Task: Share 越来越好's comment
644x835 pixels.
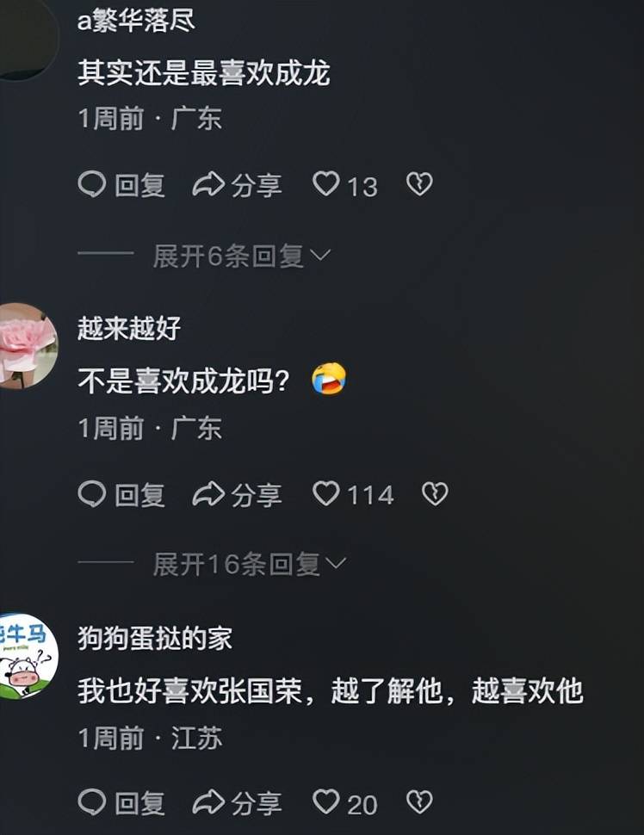Action: (x=237, y=494)
